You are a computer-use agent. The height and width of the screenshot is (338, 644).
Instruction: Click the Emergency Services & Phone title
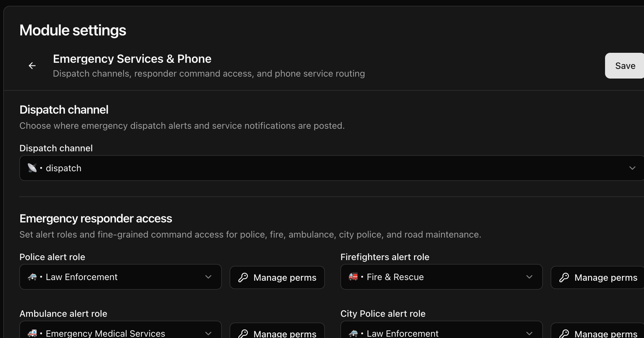132,59
